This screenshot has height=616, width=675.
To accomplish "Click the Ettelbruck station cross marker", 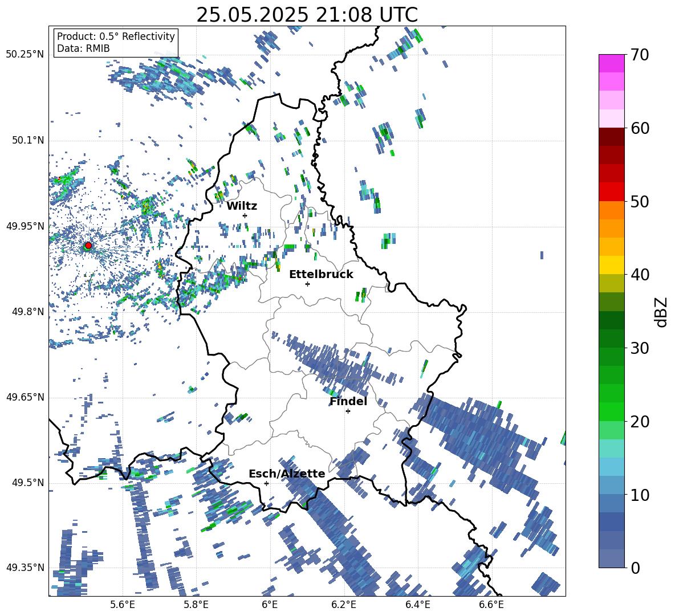I will click(x=307, y=284).
